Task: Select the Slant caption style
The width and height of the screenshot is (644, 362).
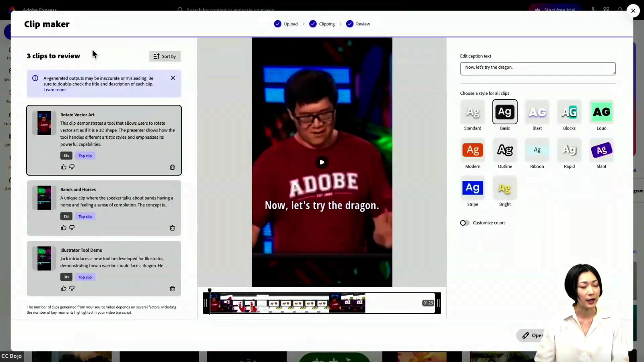Action: (601, 150)
